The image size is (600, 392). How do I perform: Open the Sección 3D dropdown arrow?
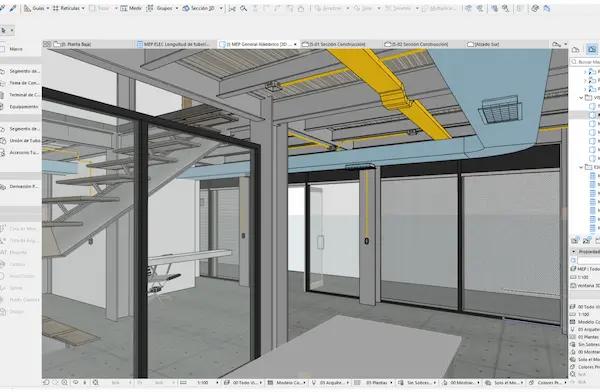(x=221, y=8)
